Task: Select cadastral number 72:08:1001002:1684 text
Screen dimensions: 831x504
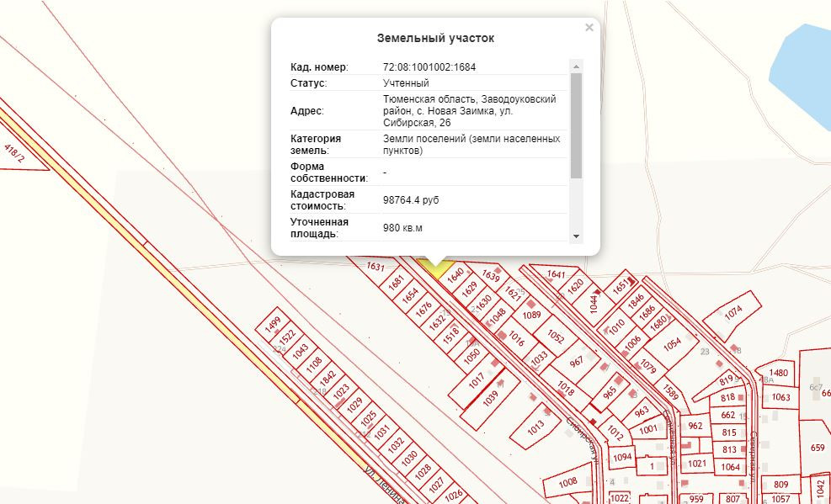Action: (x=429, y=67)
